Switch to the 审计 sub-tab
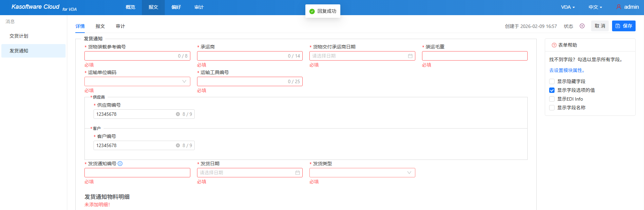The width and height of the screenshot is (644, 210). (x=120, y=26)
